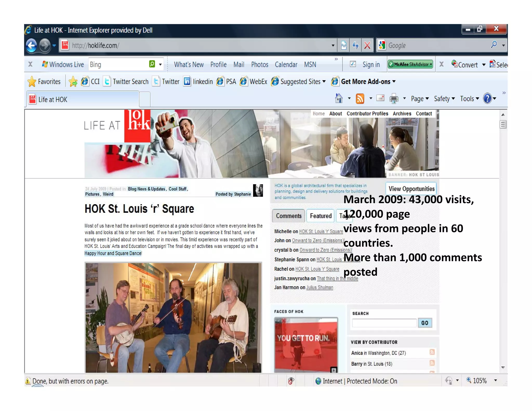Click the orange RSS feeds icon
Screen dimensions: 532x411
pyautogui.click(x=360, y=99)
